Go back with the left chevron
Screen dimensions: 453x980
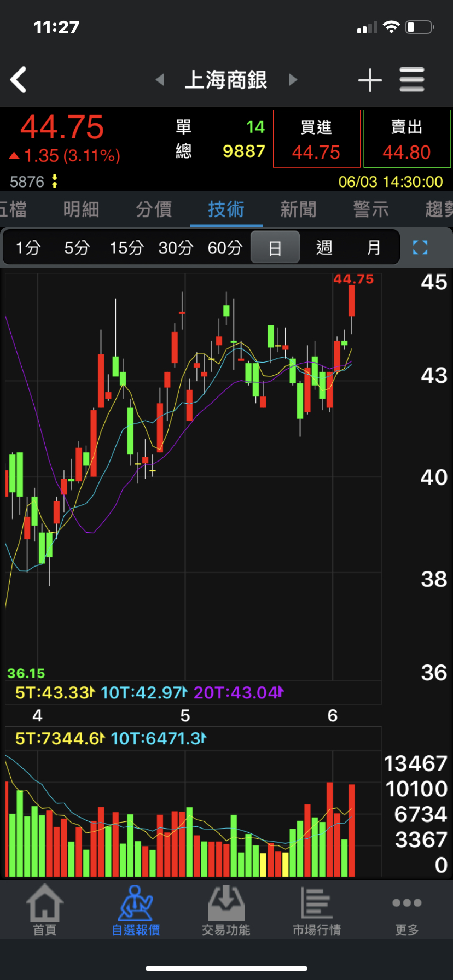click(19, 80)
